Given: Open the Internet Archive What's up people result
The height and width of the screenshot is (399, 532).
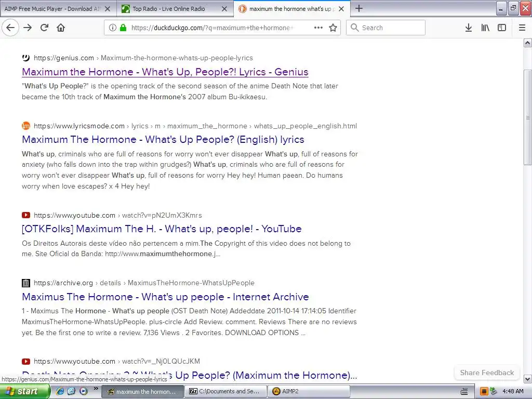Looking at the screenshot, I should point(165,297).
